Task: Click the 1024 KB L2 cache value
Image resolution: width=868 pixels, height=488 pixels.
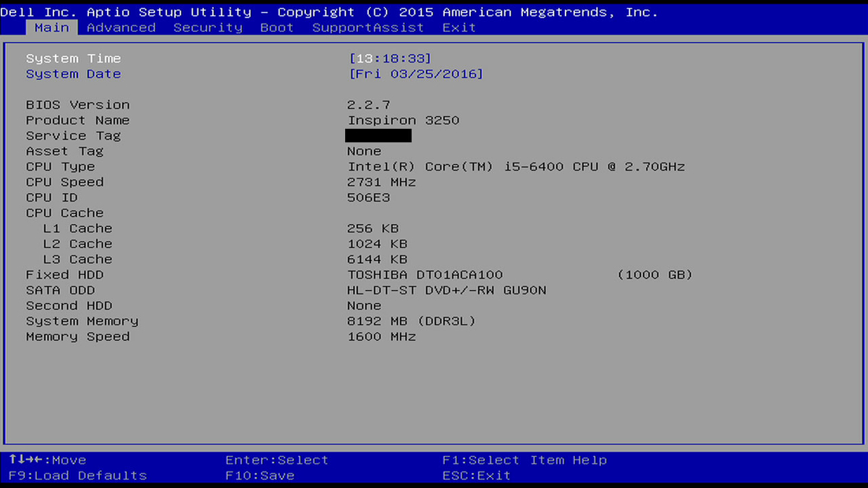Action: [x=378, y=244]
